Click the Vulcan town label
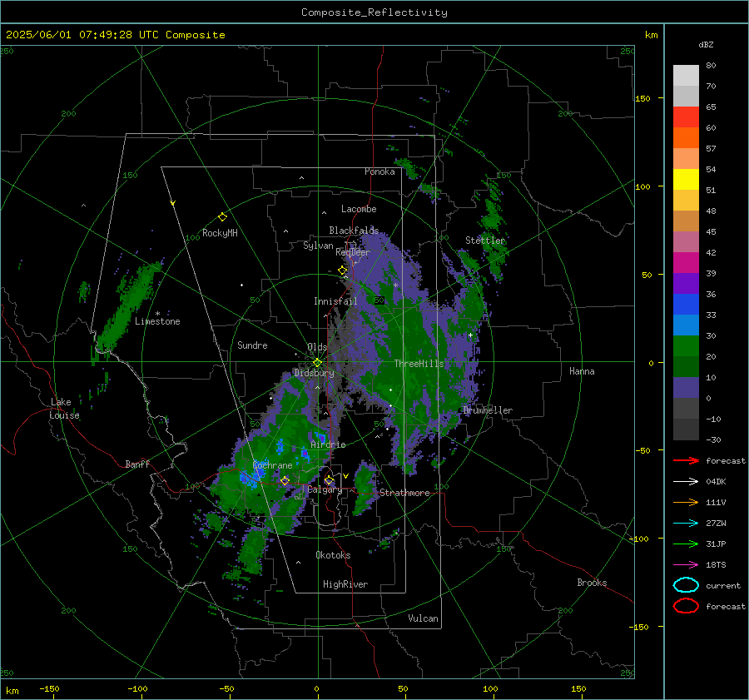Screen dimensions: 749x700 pos(423,618)
